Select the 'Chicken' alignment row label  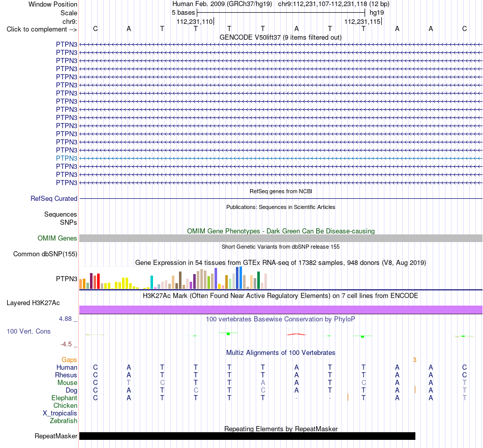point(65,405)
